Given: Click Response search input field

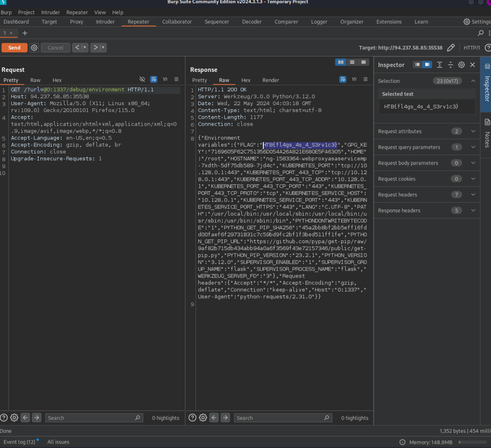Looking at the screenshot, I should pos(283,418).
